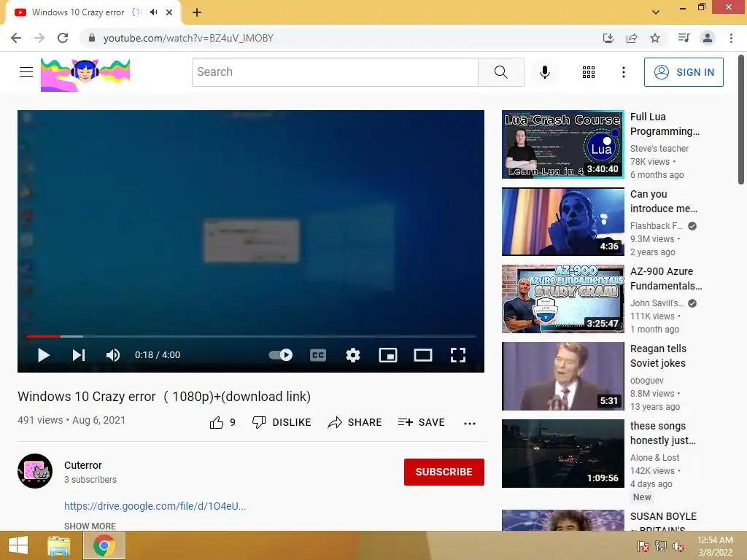Viewport: 747px width, 560px height.
Task: Close the Windows 10 Crazy error tab
Action: [169, 12]
